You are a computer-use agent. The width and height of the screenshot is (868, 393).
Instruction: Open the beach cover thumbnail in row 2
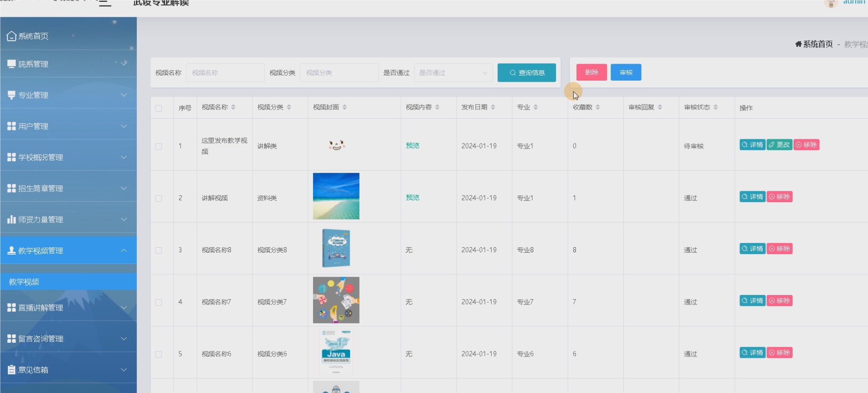point(336,196)
